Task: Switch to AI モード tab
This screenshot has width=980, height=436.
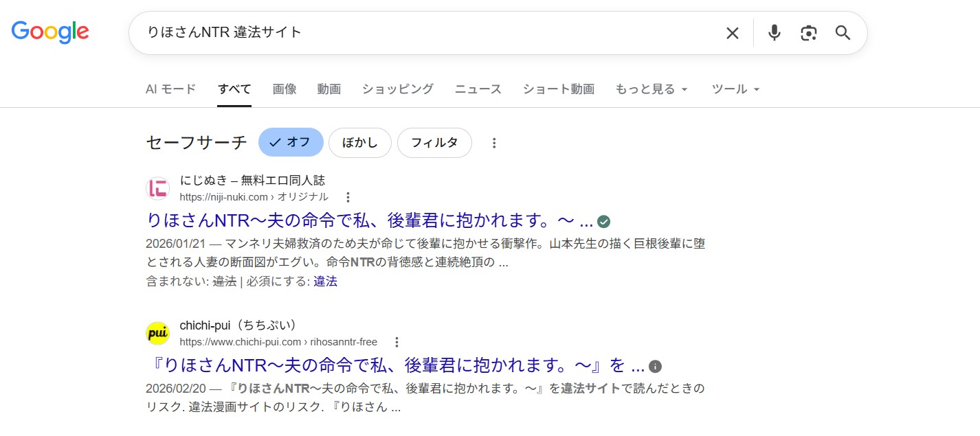Action: 171,89
